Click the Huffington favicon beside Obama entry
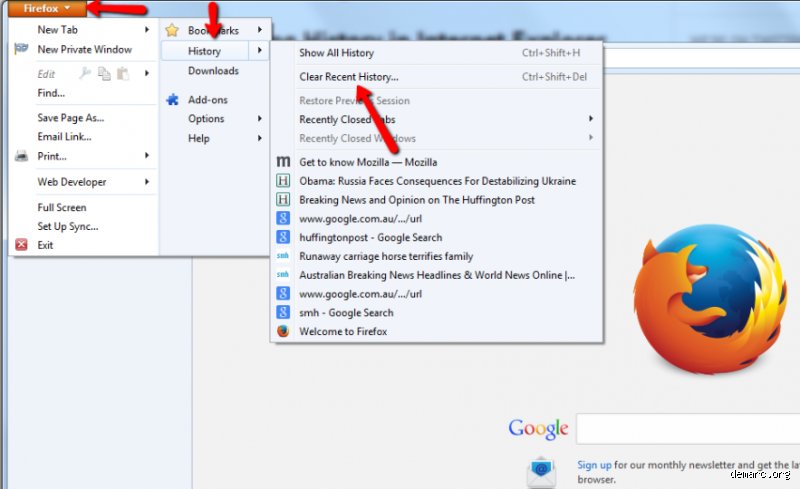800x489 pixels. click(283, 181)
